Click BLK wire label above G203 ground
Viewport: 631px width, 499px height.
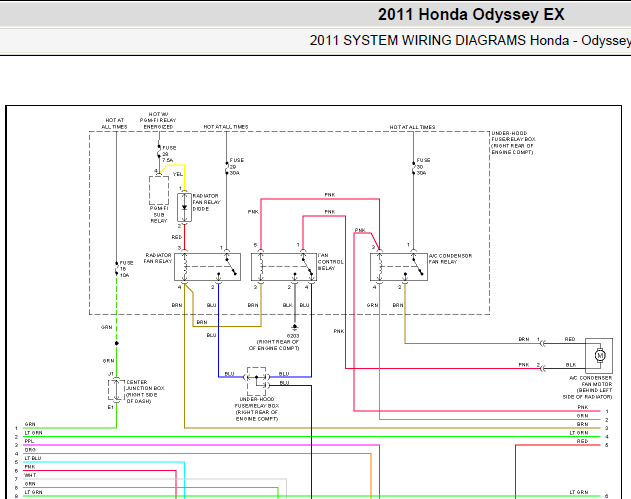287,305
